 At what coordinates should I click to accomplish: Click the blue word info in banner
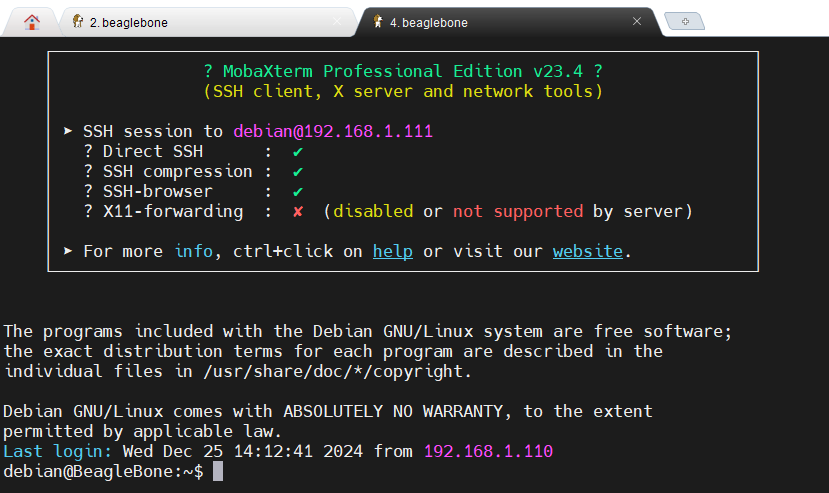[193, 251]
